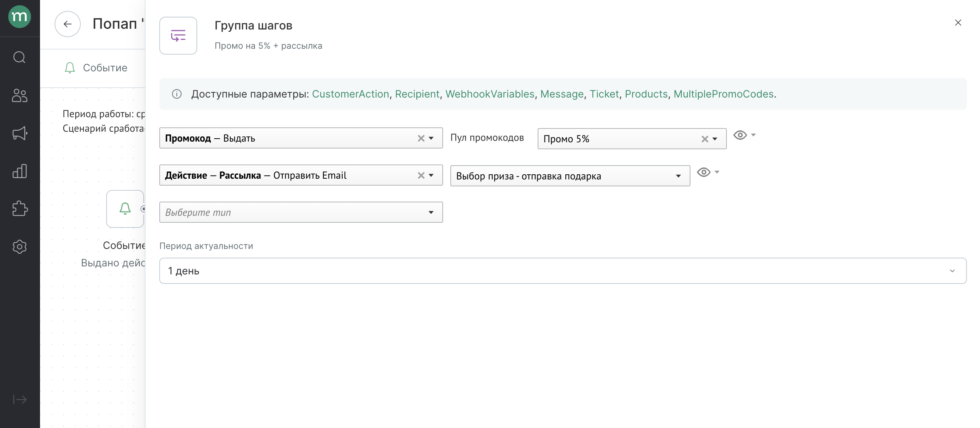Go back with the arrow button

(x=67, y=24)
